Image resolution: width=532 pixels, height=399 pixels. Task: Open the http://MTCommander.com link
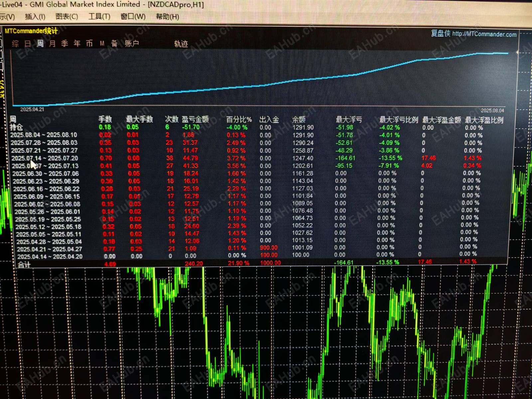point(484,34)
